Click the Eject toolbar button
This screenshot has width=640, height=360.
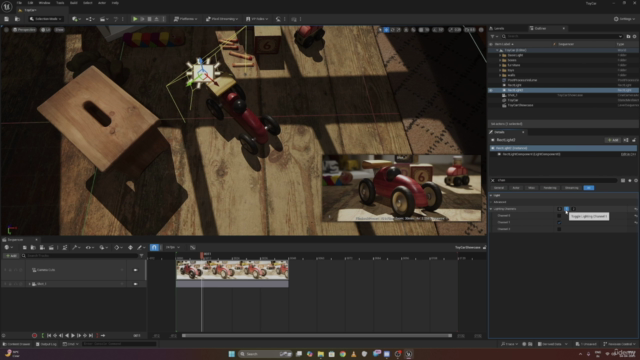[156, 19]
